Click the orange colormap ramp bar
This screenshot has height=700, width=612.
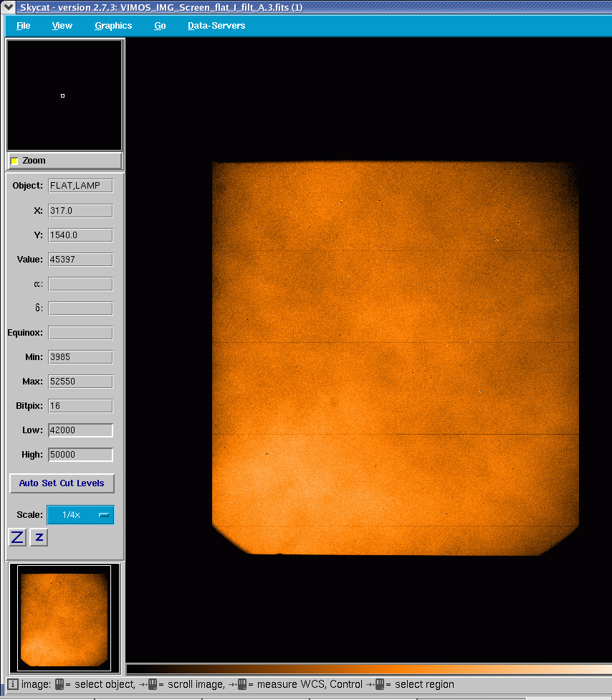pos(369,668)
